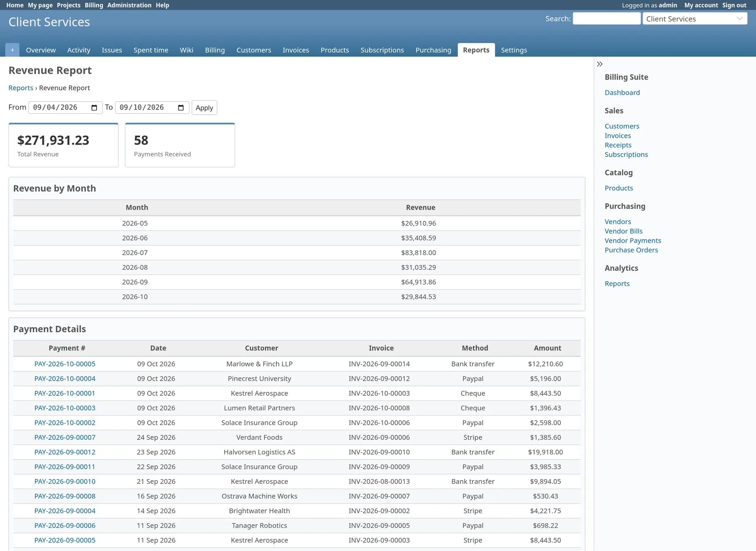Open the Client Services project dropdown

click(695, 18)
